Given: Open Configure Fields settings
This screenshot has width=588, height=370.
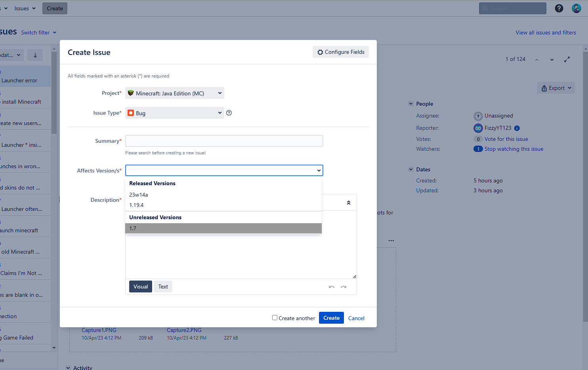Looking at the screenshot, I should pos(341,52).
